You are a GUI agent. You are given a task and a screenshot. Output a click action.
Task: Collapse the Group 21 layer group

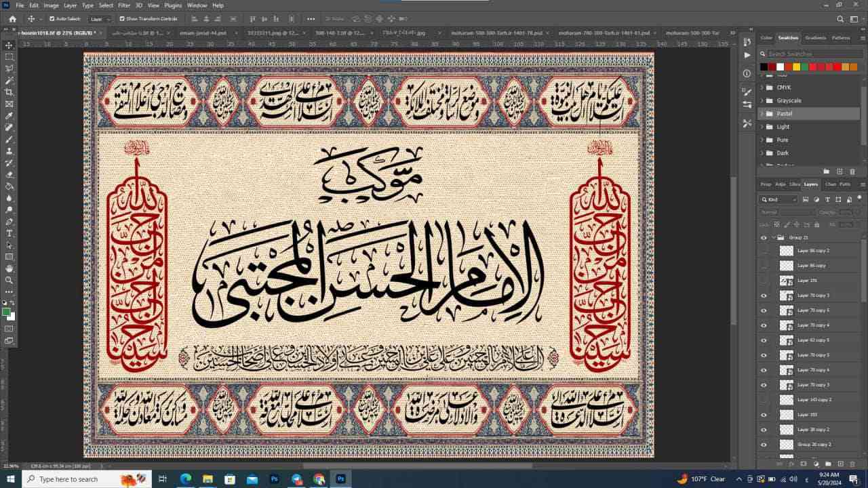(774, 237)
